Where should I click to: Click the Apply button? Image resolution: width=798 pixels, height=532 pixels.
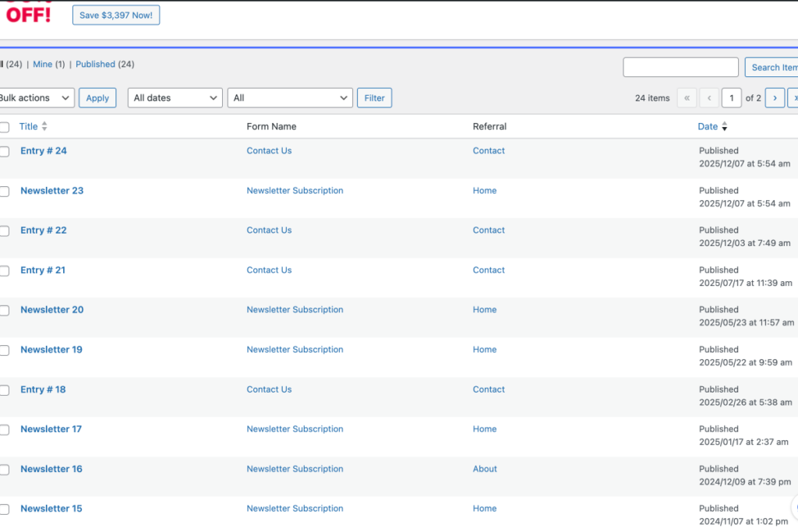(x=97, y=97)
